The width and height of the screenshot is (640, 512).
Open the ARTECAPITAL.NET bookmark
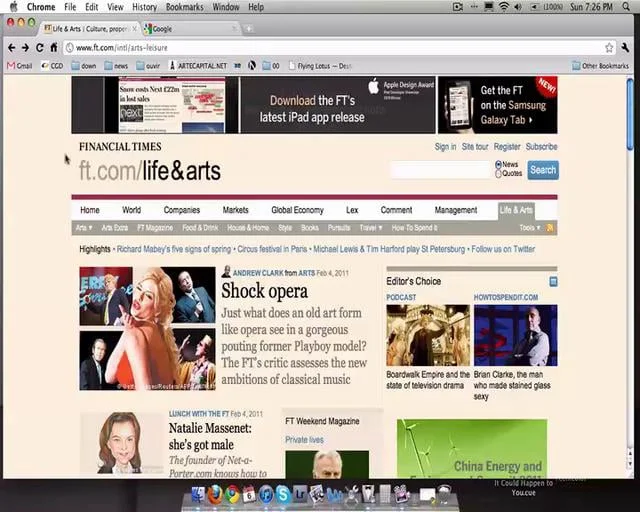[x=198, y=66]
